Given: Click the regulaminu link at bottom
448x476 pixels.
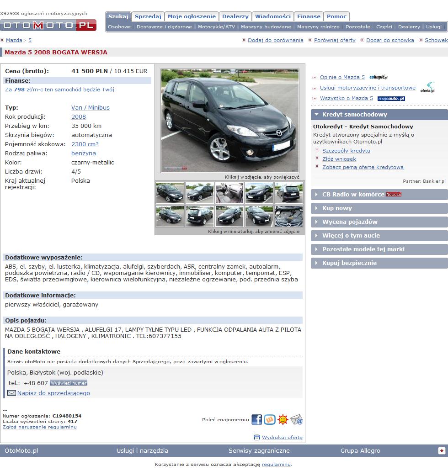Looking at the screenshot, I should (276, 464).
